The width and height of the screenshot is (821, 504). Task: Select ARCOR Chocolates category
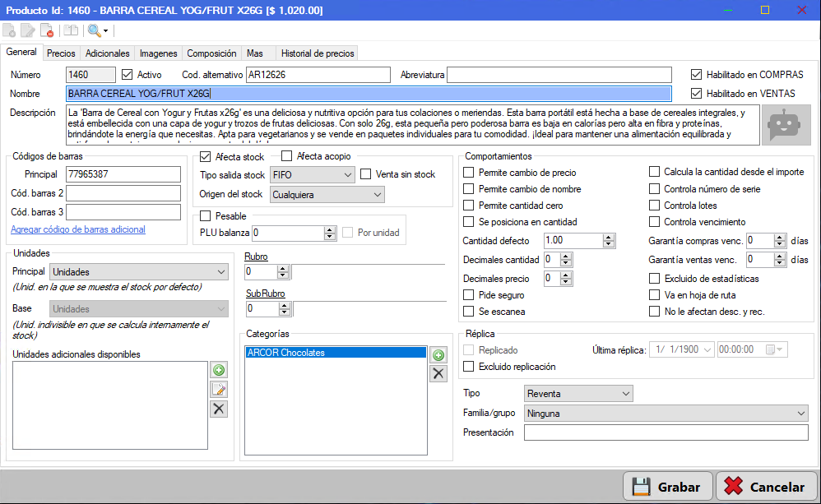click(x=335, y=353)
